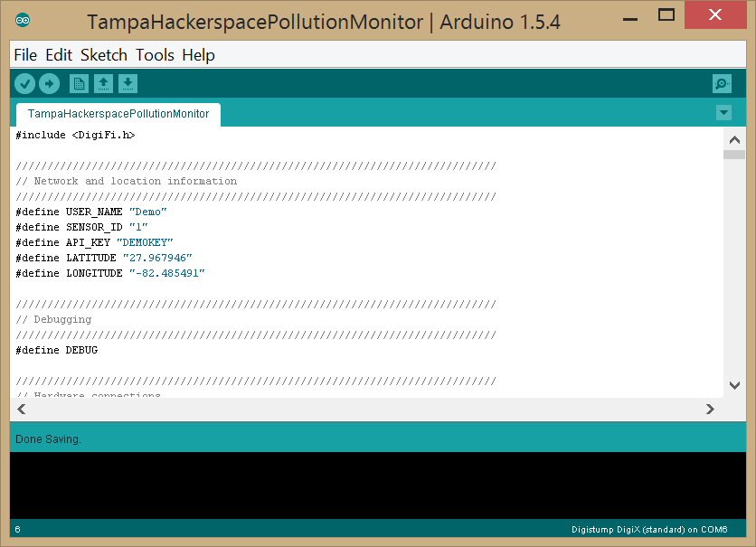
Task: Minimize the Arduino window
Action: click(630, 17)
